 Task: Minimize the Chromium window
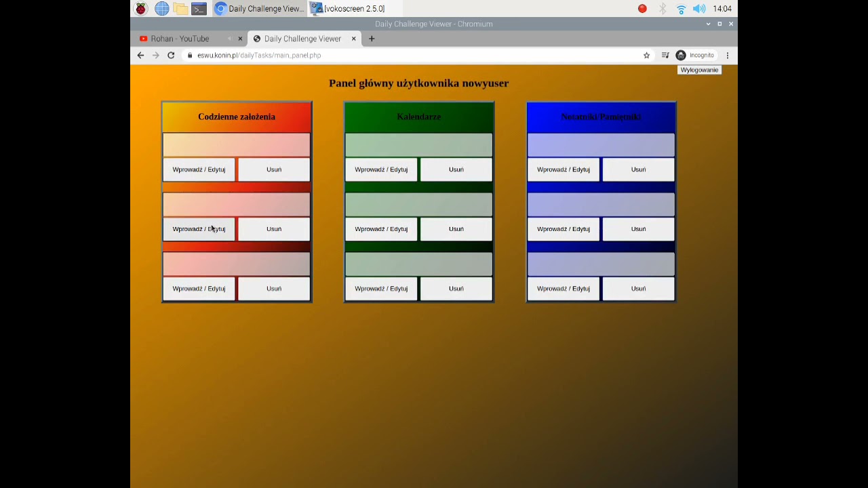tap(709, 24)
